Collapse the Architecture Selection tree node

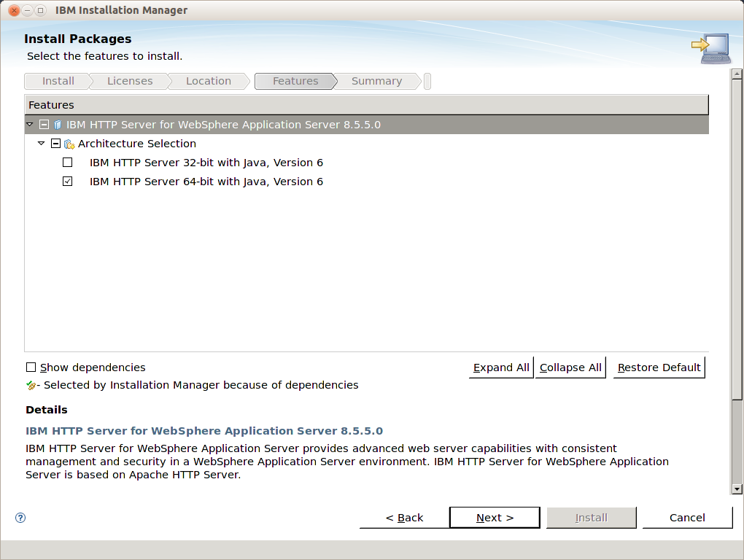(x=42, y=143)
